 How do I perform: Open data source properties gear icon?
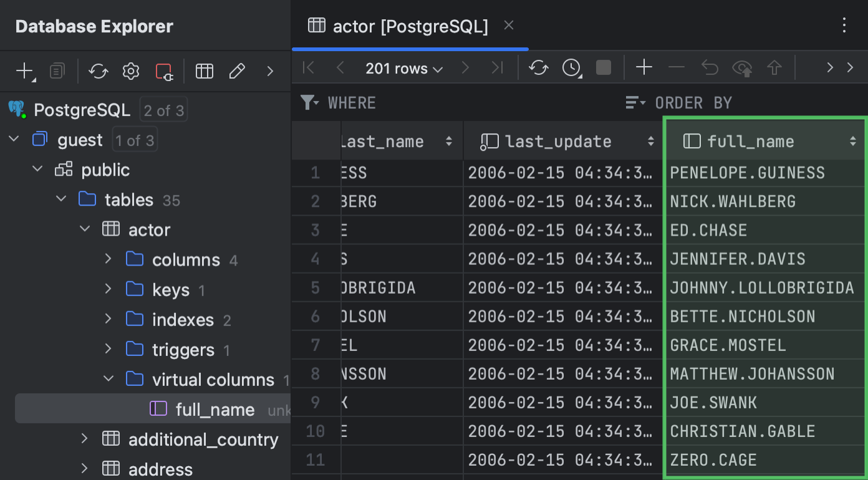(x=130, y=70)
